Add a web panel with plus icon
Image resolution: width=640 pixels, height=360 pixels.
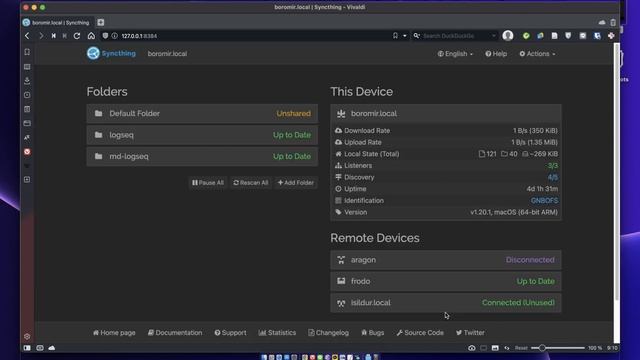pyautogui.click(x=27, y=180)
